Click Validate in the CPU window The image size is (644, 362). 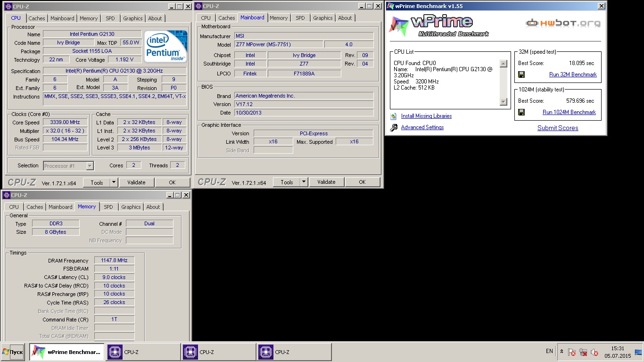136,182
